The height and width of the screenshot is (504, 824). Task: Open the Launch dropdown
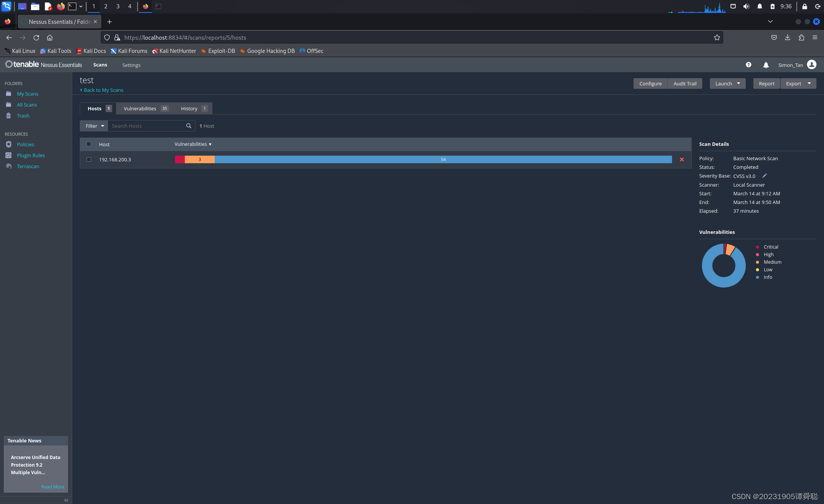728,83
